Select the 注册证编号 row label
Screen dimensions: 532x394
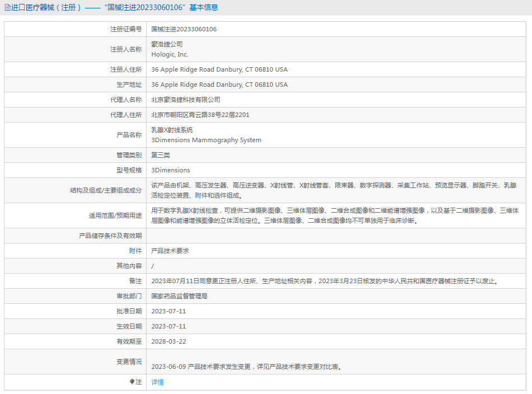126,29
